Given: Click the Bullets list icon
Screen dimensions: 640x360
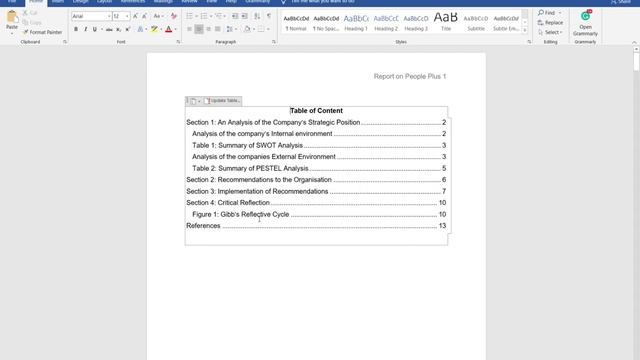Looking at the screenshot, I should [189, 16].
